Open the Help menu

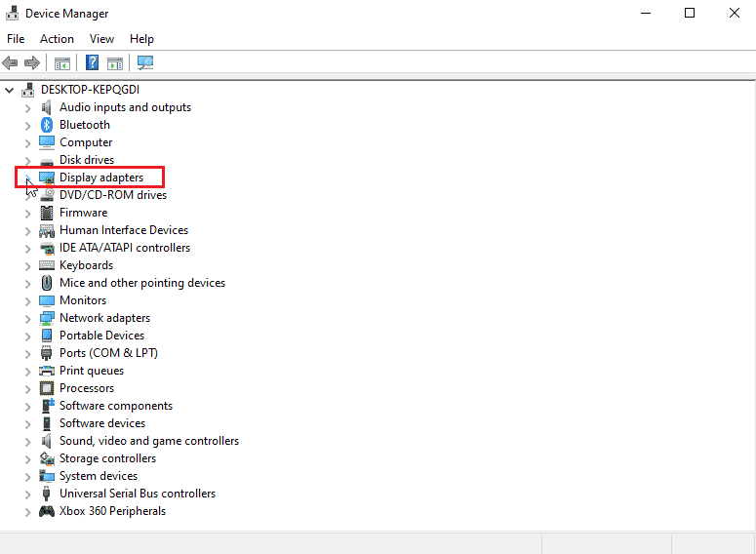point(141,39)
